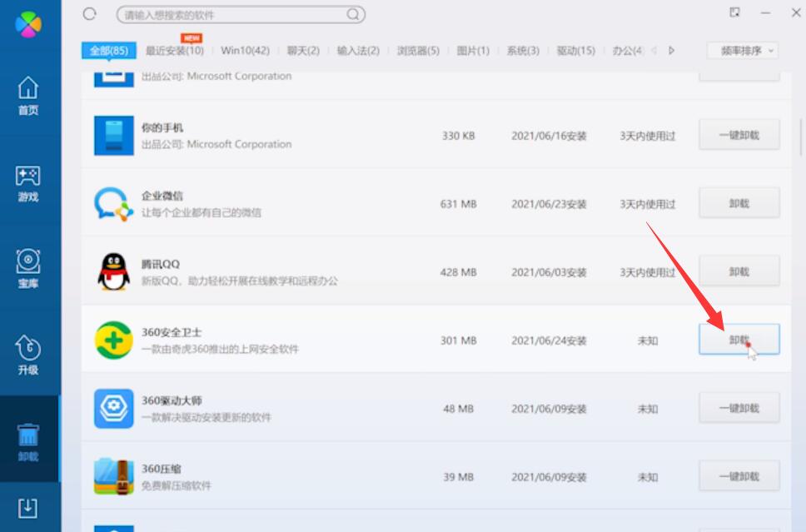806x532 pixels.
Task: Click the left arrow of category tabs
Action: click(654, 51)
